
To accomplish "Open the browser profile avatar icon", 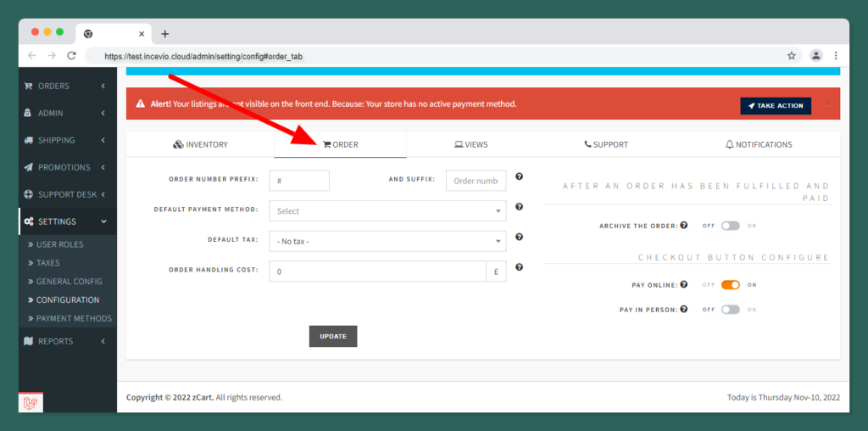I will pyautogui.click(x=815, y=55).
